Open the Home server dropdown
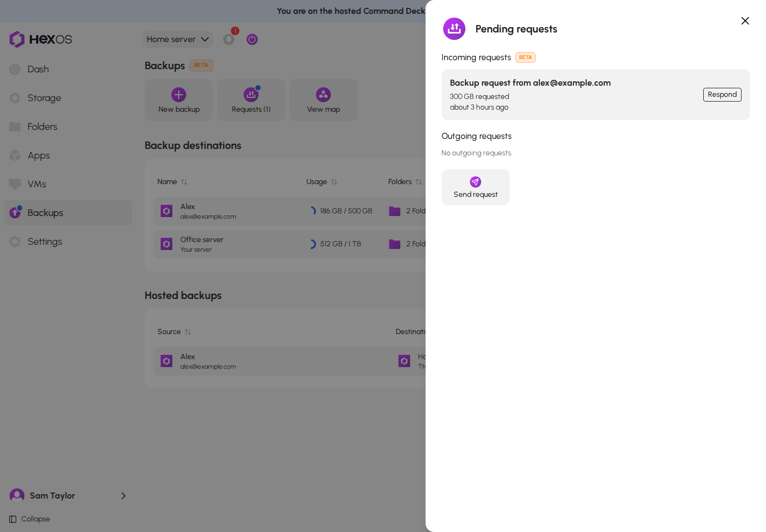 [178, 39]
